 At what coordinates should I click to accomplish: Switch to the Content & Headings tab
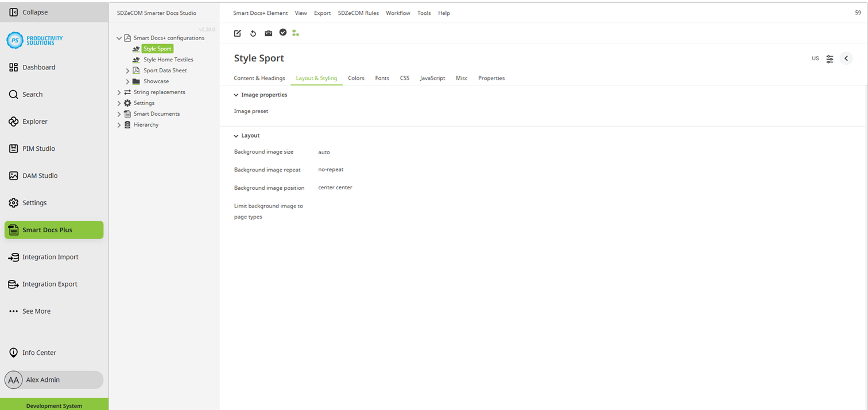coord(259,78)
